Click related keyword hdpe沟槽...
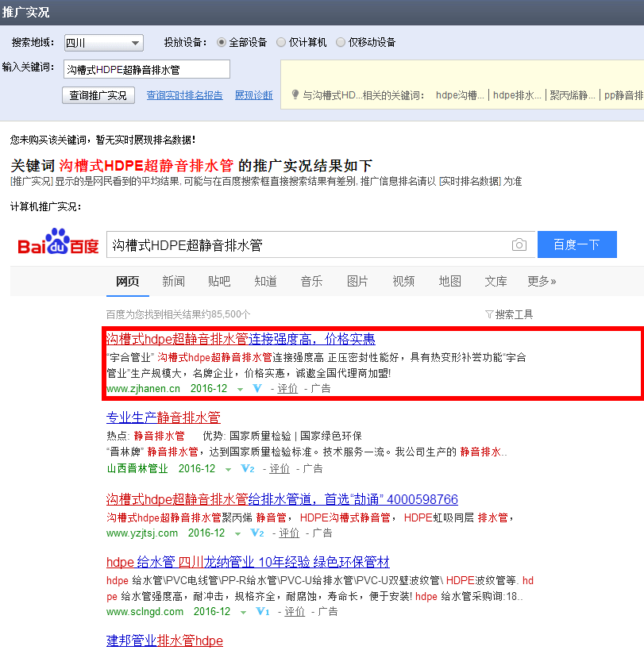The height and width of the screenshot is (654, 644). [x=460, y=95]
